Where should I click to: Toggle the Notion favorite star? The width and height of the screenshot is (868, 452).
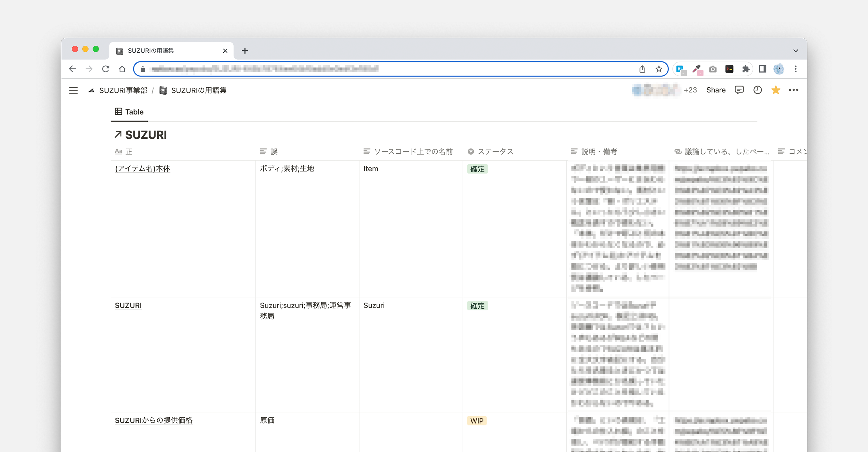776,90
